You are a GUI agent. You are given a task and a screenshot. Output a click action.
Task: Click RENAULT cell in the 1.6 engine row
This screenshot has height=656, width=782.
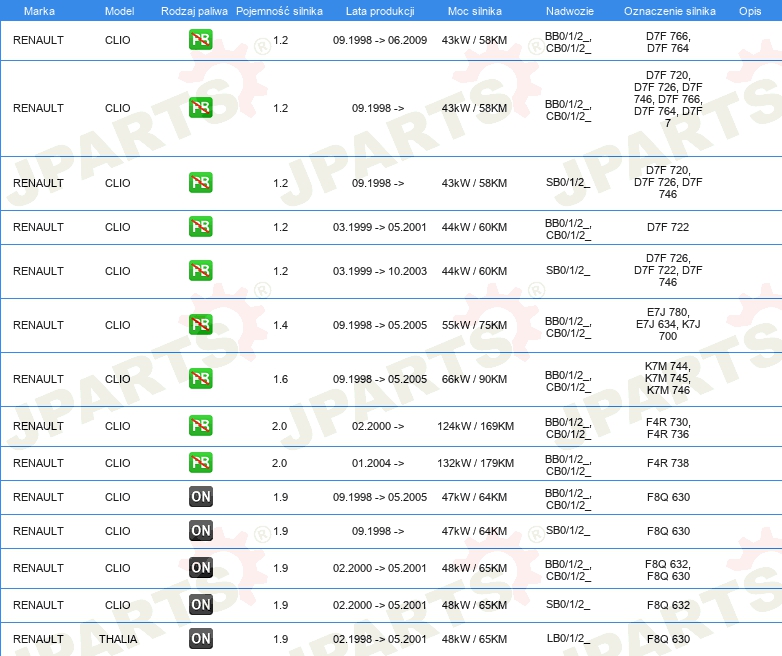pyautogui.click(x=38, y=379)
